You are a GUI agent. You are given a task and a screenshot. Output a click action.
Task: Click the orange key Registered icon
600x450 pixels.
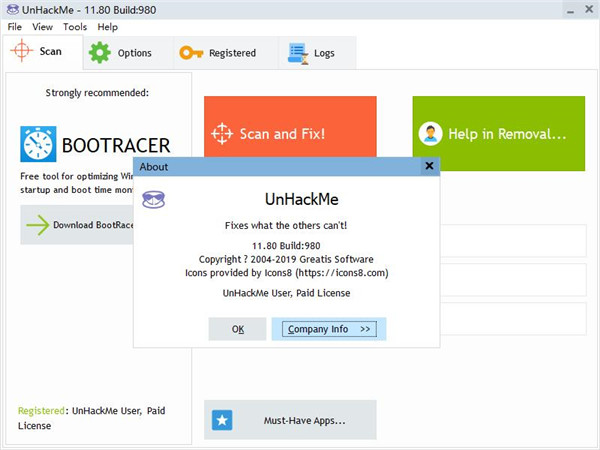pos(191,52)
